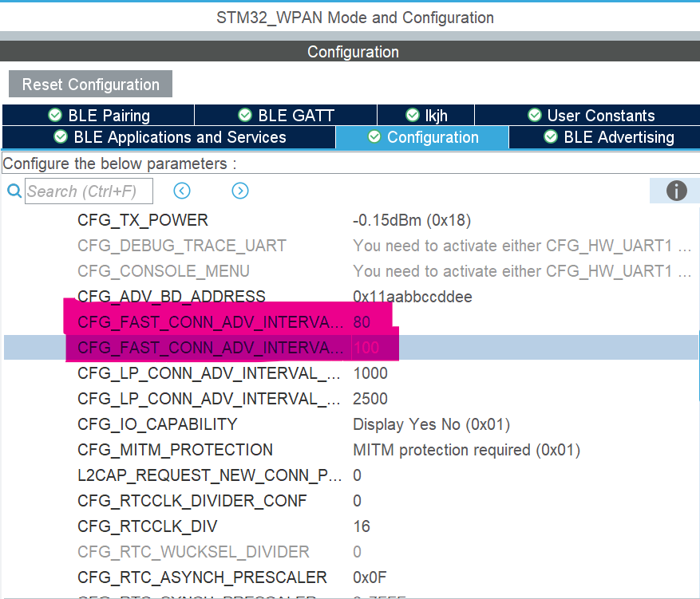Click CFG_DEBUG_TRACE_UART activation message
This screenshot has height=599, width=700.
[522, 246]
